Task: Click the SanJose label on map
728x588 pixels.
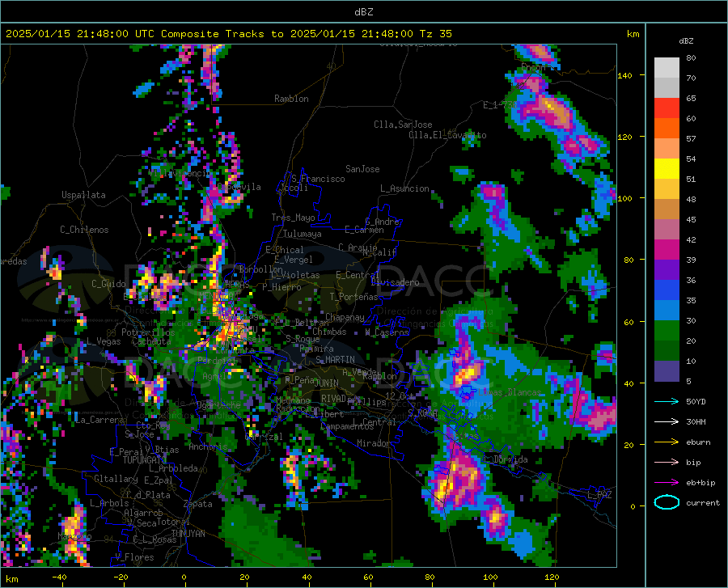Action: 362,169
